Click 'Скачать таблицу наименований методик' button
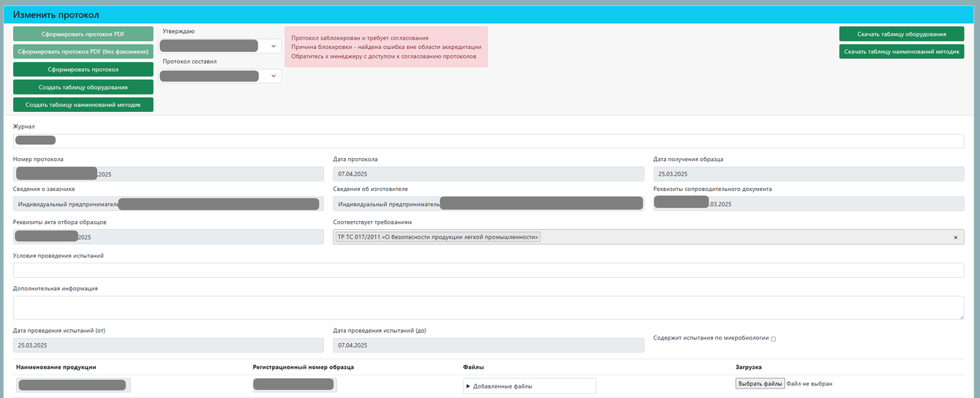This screenshot has height=398, width=980. click(x=901, y=52)
